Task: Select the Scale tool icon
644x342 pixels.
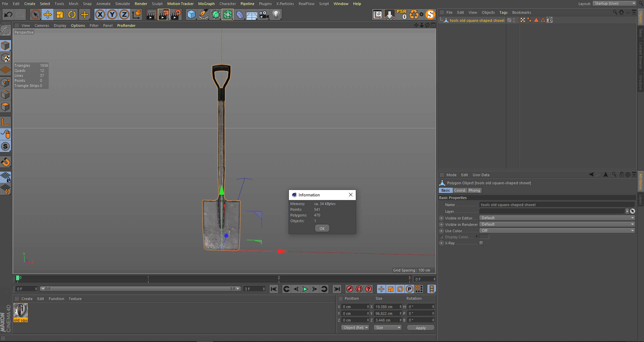Action: [60, 14]
